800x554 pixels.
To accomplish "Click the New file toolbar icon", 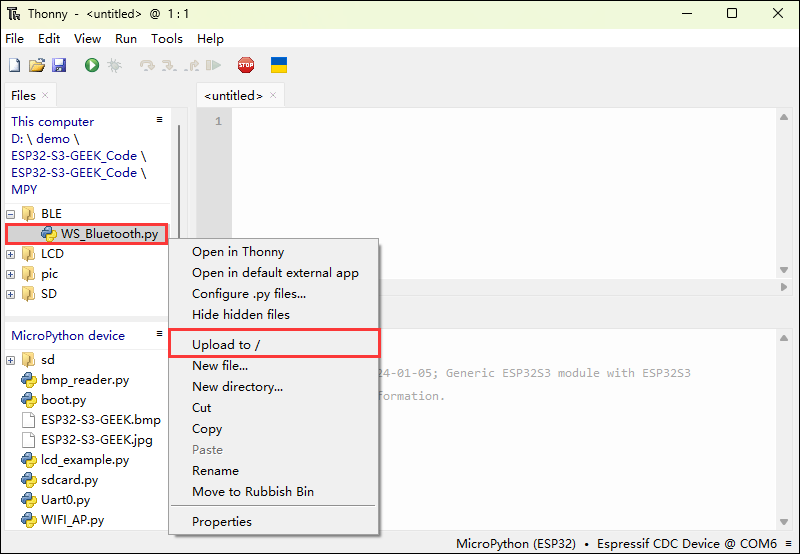I will coord(14,65).
